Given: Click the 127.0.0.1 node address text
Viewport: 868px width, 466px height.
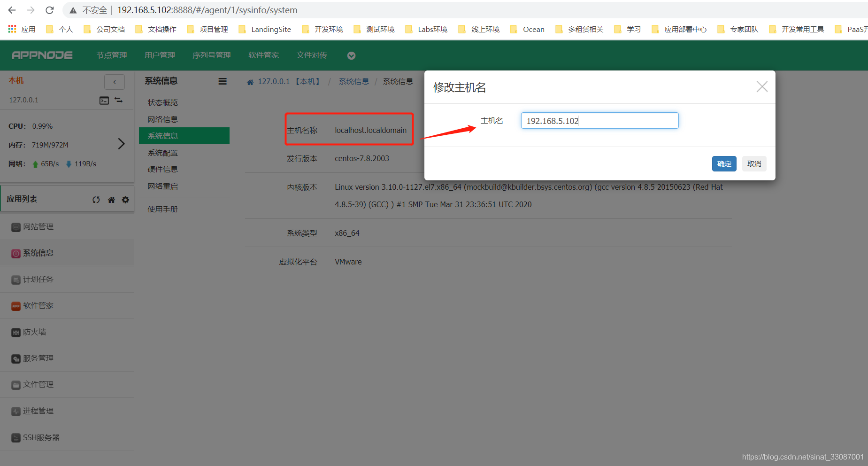Looking at the screenshot, I should pos(24,100).
